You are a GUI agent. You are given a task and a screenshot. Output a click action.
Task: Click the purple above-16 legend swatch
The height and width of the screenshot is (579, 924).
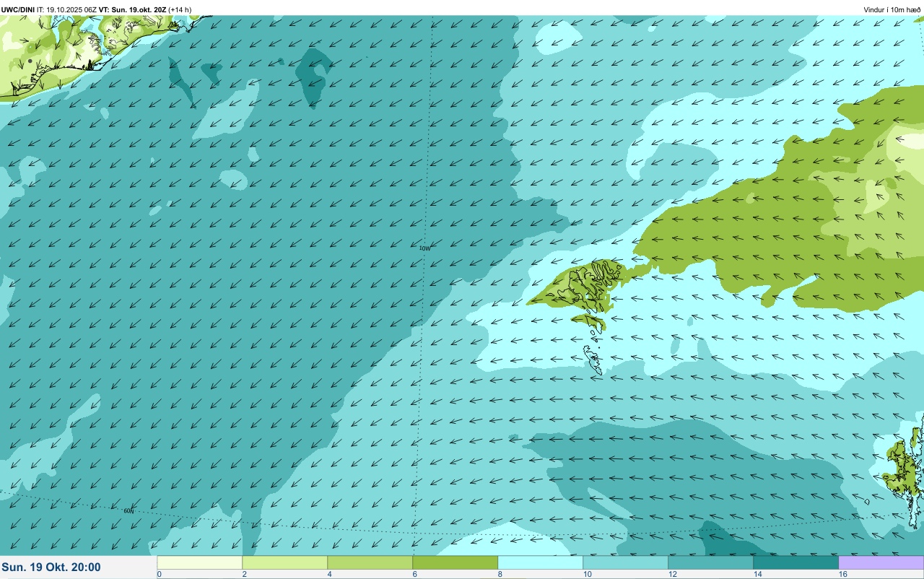point(881,562)
